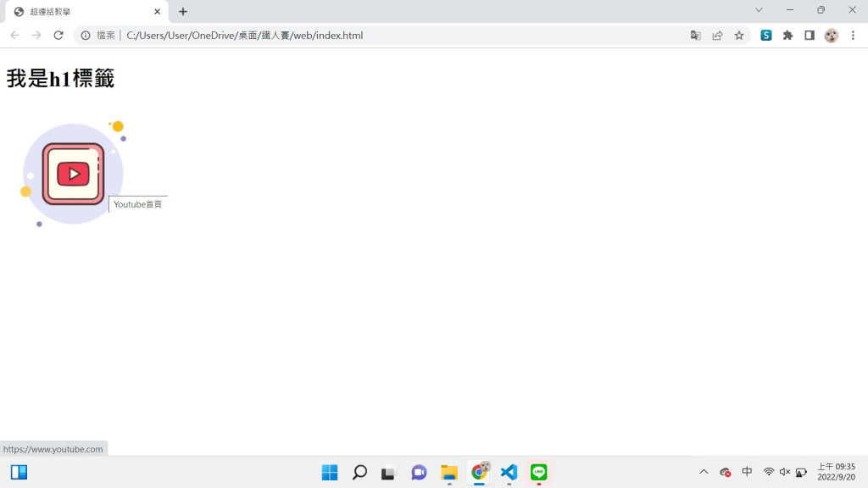Image resolution: width=868 pixels, height=488 pixels.
Task: Open Windows taskbar search
Action: 359,472
